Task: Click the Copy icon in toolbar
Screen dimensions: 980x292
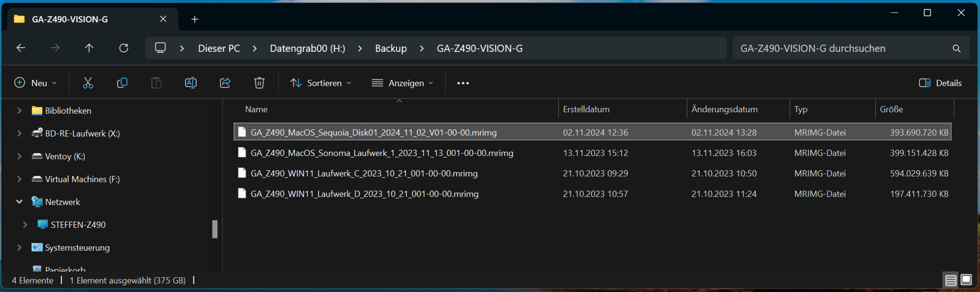Action: [x=122, y=83]
